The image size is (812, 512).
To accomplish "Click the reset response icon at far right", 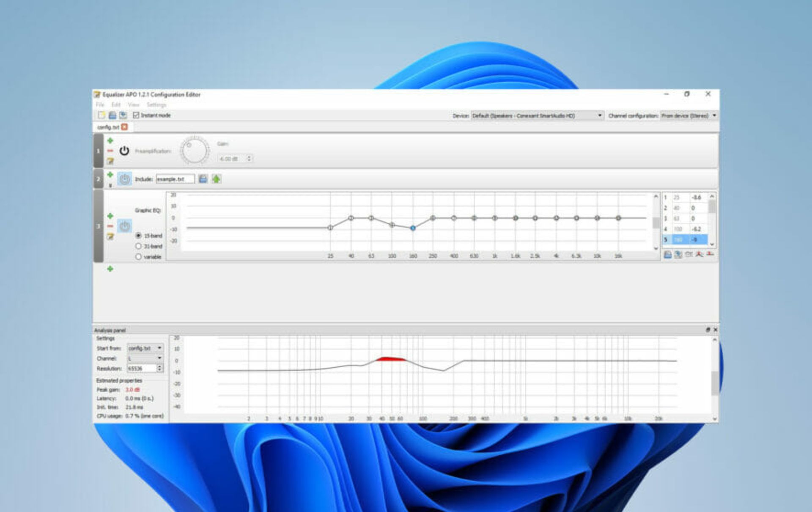I will click(710, 254).
